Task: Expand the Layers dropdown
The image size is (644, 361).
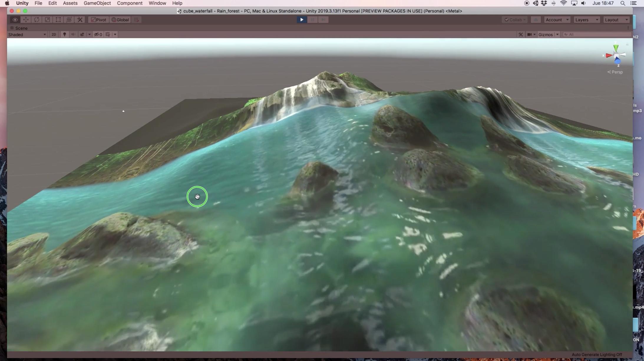Action: pos(586,20)
